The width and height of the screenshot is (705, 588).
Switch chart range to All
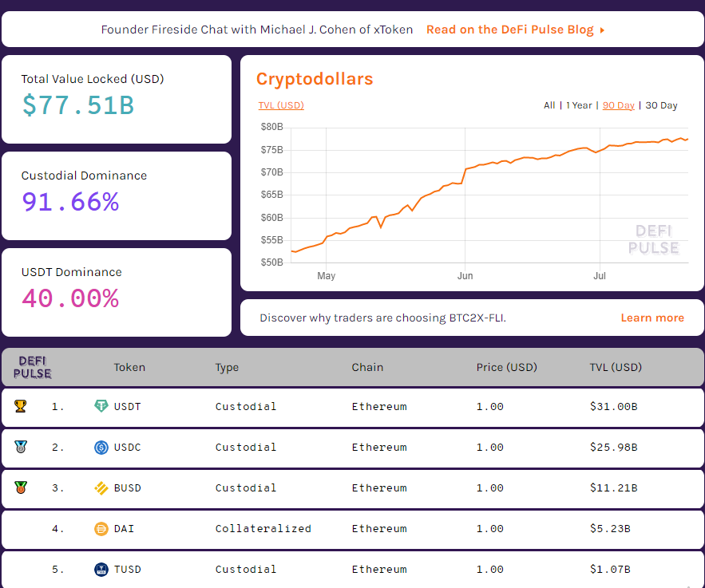point(549,105)
